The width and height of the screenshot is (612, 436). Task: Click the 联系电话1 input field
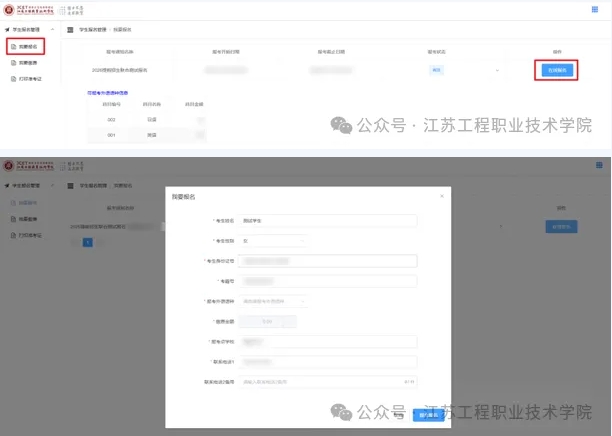pyautogui.click(x=327, y=362)
